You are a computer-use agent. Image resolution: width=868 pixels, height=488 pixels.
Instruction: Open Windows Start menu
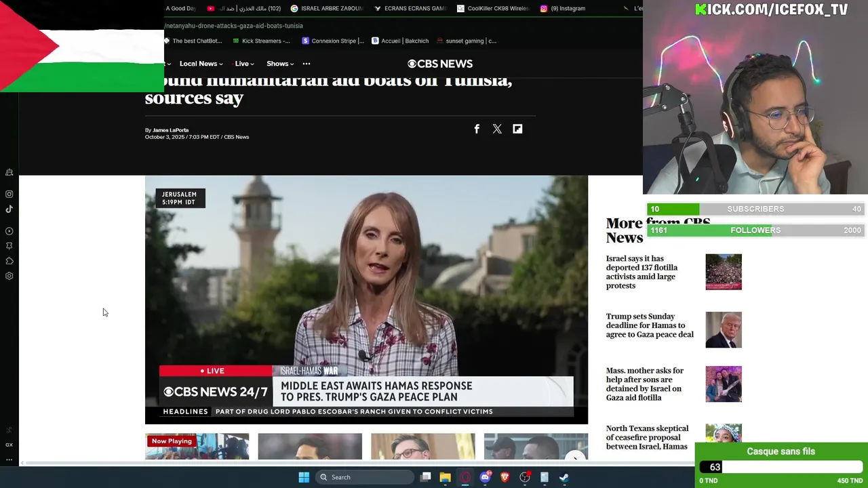304,477
